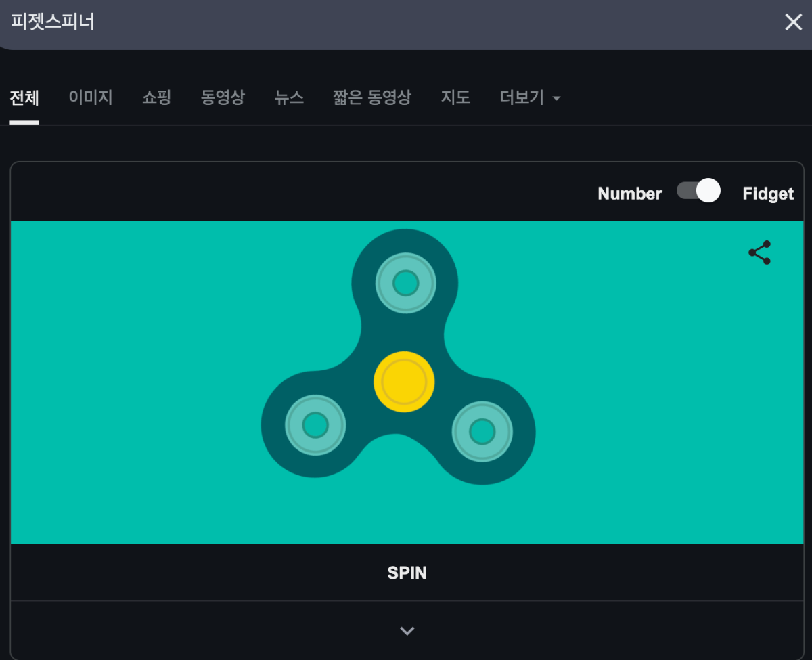Select the Number label beside the switch

click(629, 194)
